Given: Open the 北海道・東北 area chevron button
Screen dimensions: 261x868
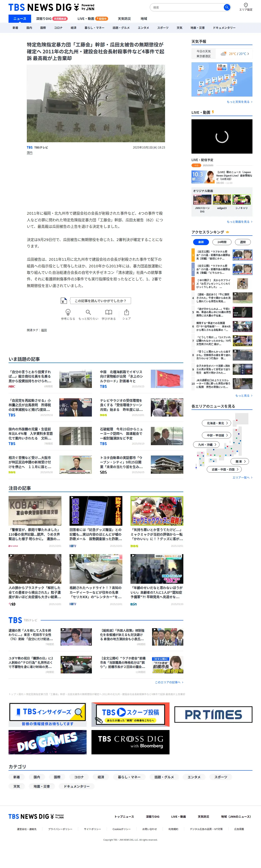Looking at the screenshot, I should (217, 423).
